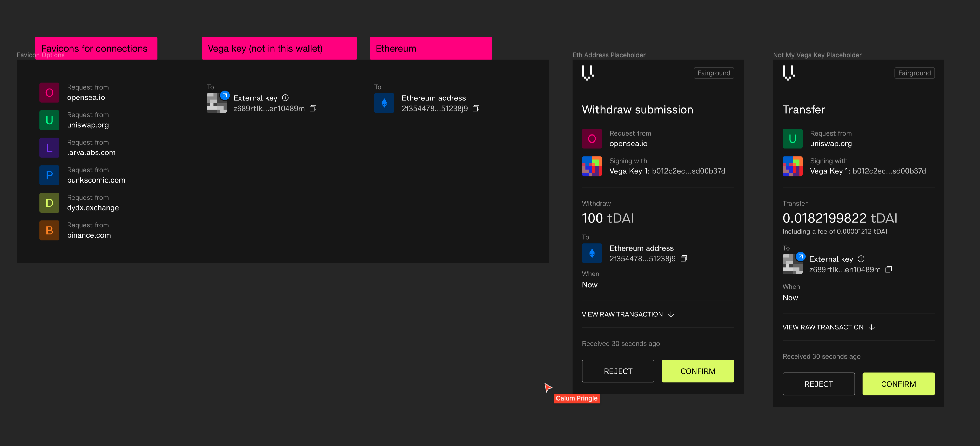Select the uniswap.org favicon

pyautogui.click(x=49, y=120)
